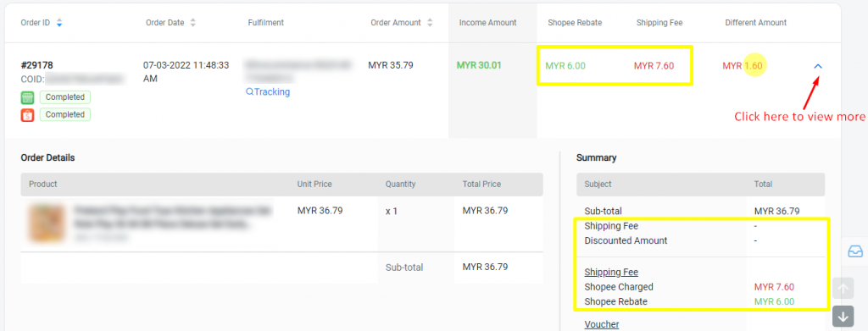This screenshot has height=331, width=868.
Task: Select order number #29178
Action: coord(37,65)
